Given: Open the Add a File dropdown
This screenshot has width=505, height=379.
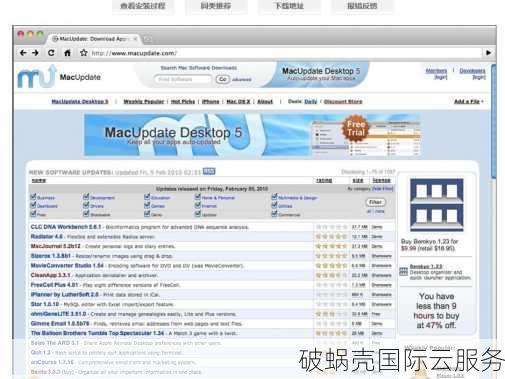Looking at the screenshot, I should coord(469,101).
